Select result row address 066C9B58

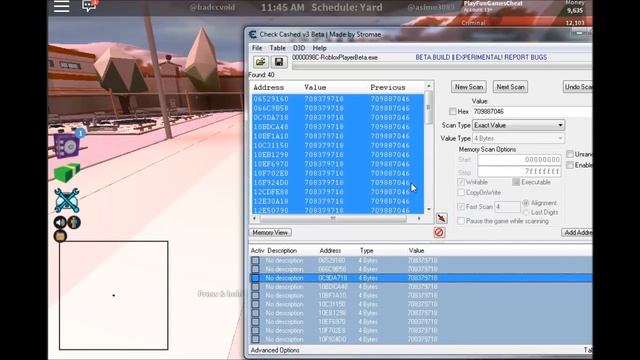pyautogui.click(x=338, y=108)
